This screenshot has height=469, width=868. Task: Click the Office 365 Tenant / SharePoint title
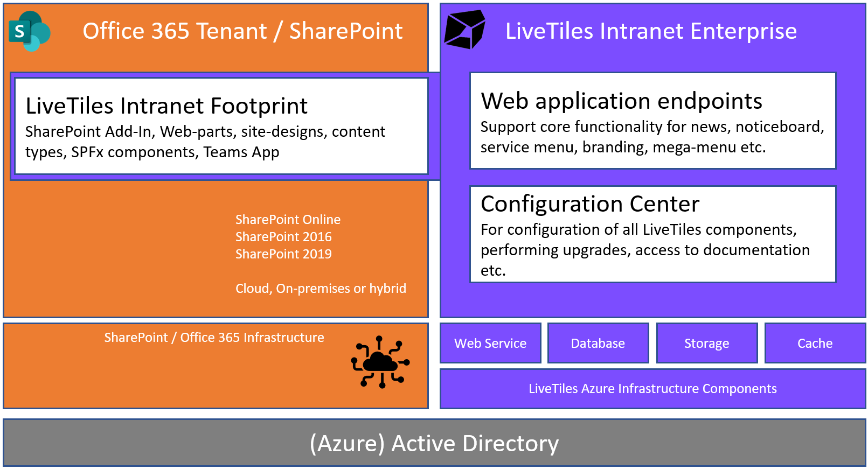pyautogui.click(x=242, y=31)
